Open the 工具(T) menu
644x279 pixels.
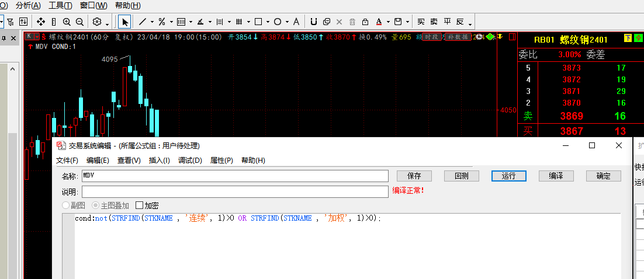click(x=60, y=5)
